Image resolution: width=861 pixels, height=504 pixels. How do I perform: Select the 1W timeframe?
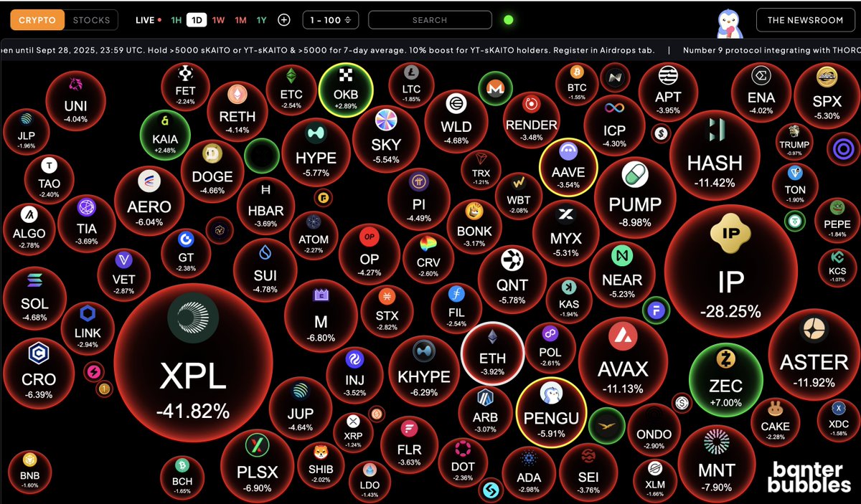coord(218,20)
